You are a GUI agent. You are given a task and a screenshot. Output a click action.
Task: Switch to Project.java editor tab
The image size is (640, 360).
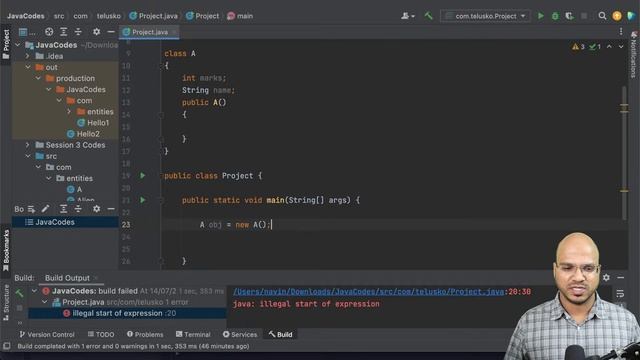point(149,32)
